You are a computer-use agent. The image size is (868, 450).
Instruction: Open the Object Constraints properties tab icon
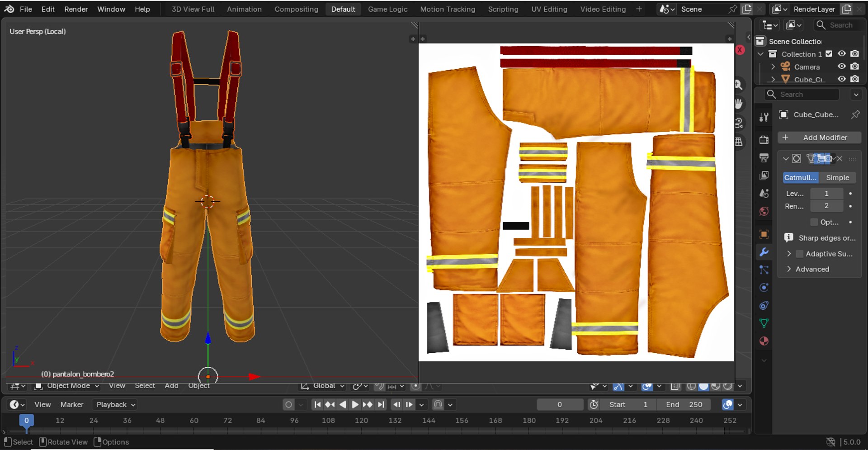(764, 306)
